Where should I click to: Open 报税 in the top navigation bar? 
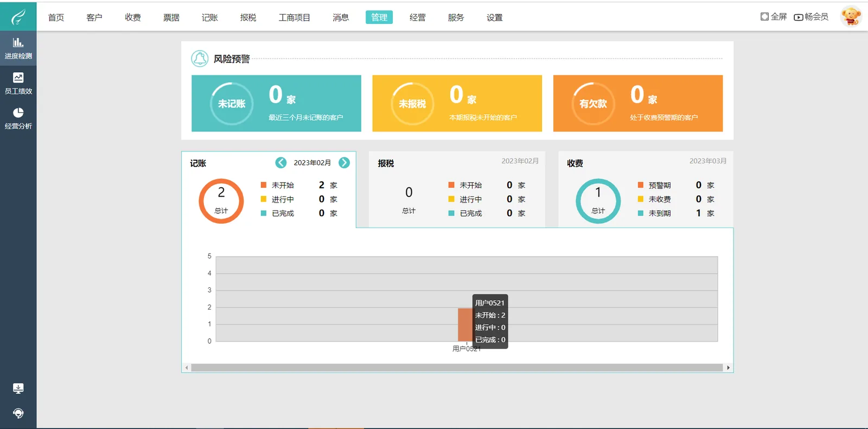click(248, 17)
